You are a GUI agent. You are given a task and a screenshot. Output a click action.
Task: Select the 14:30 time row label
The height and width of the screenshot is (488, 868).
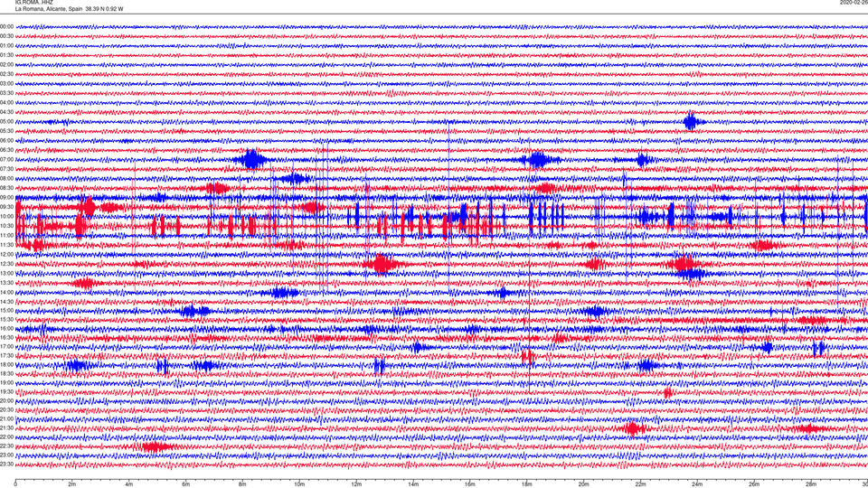pos(6,302)
